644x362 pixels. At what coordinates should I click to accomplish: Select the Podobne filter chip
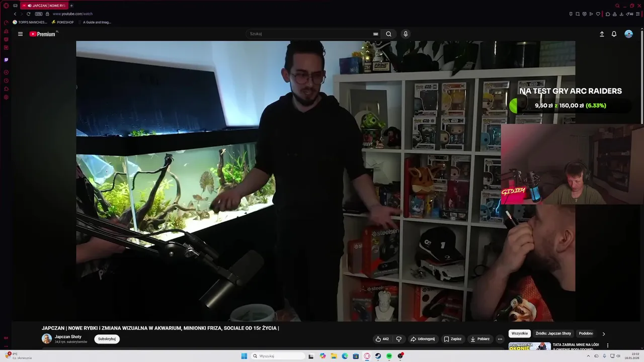586,333
